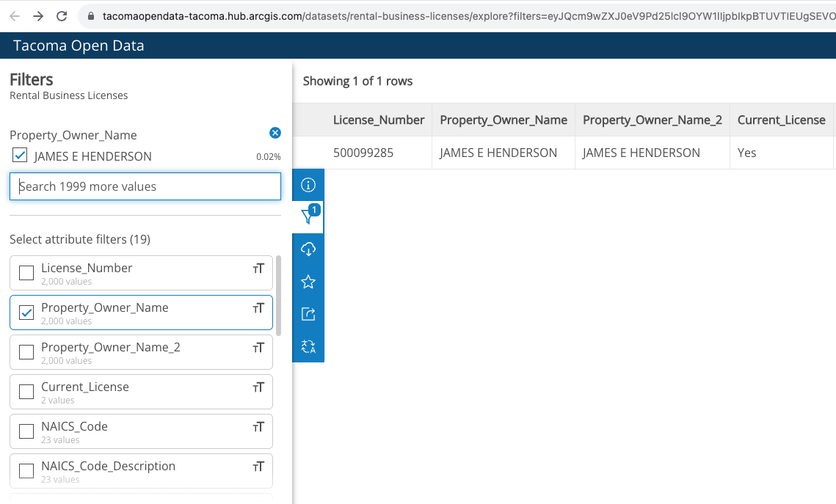Screen dimensions: 836x504
Task: Click text type icon for NAICS_Code
Action: (x=258, y=427)
